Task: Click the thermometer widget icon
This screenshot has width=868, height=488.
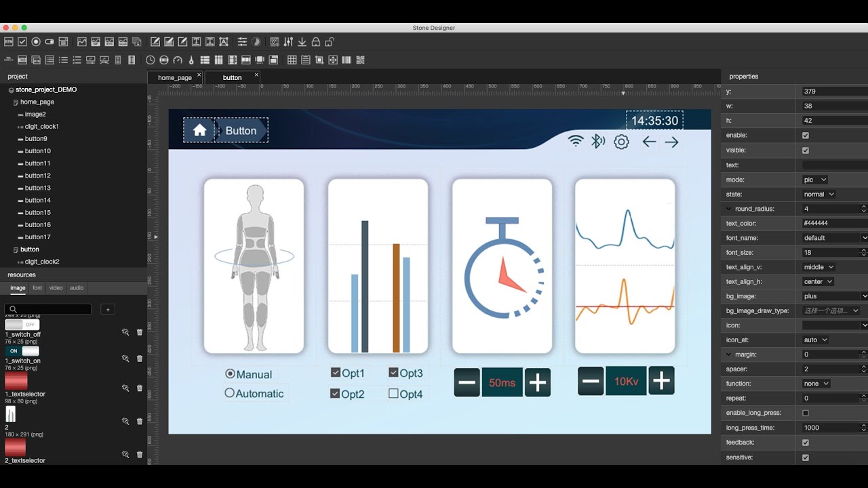Action: [191, 60]
